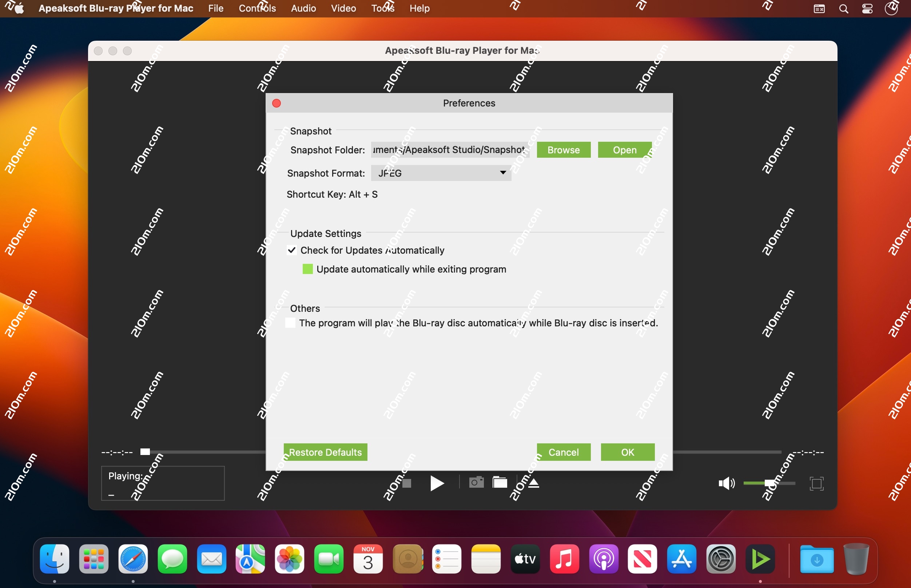This screenshot has width=911, height=588.
Task: Click the Restore Defaults button
Action: pyautogui.click(x=325, y=452)
